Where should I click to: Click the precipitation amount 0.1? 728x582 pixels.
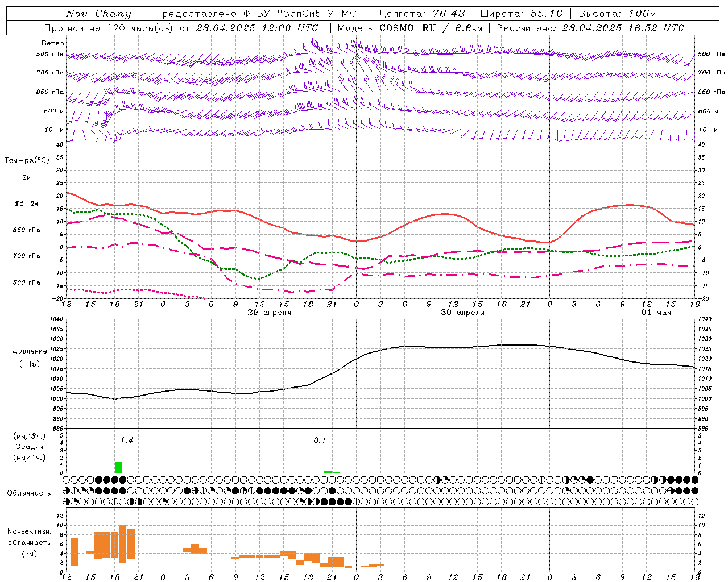320,440
